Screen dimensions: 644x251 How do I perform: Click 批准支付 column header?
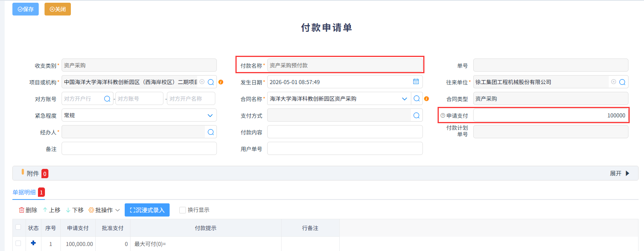[113, 228]
